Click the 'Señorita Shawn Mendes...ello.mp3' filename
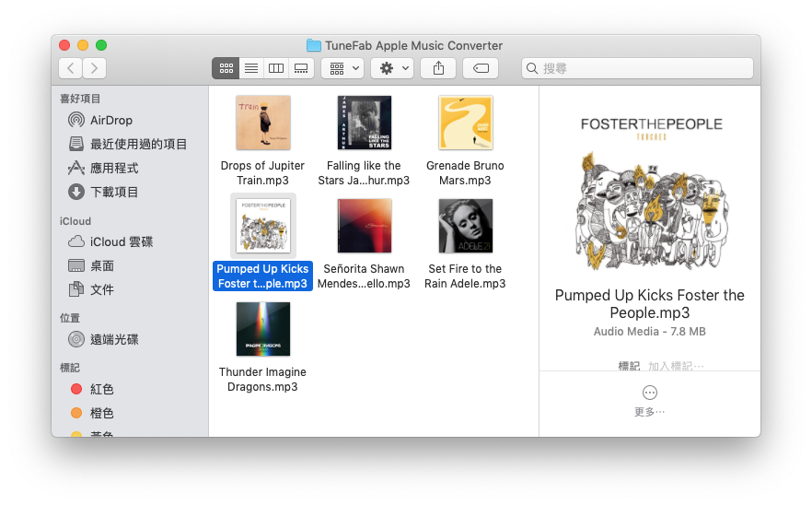This screenshot has height=505, width=812. (364, 276)
